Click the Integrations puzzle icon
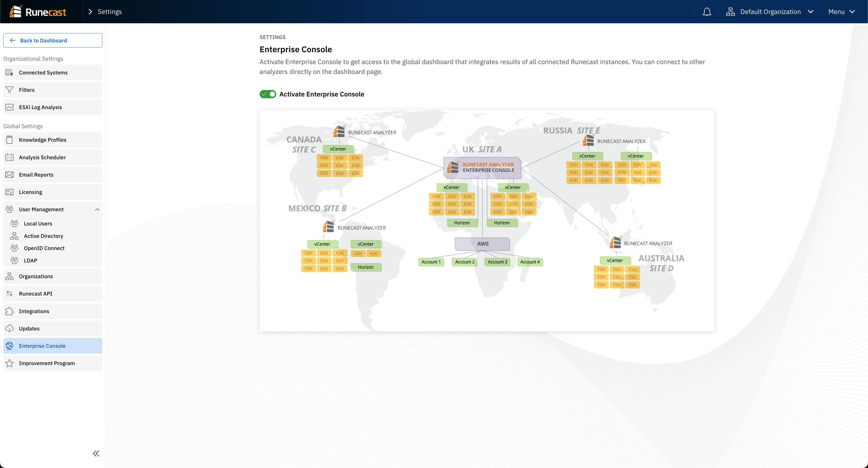 10,311
